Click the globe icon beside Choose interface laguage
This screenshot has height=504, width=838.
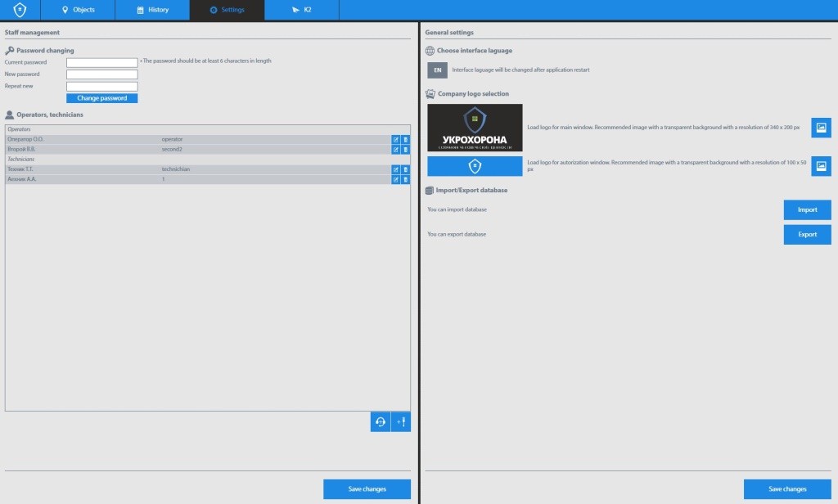click(430, 51)
